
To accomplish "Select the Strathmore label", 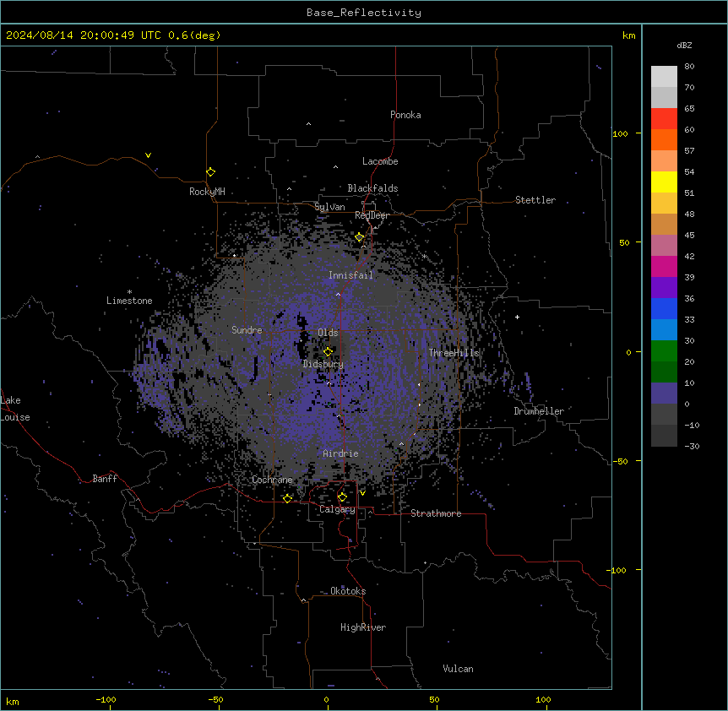I will (436, 513).
